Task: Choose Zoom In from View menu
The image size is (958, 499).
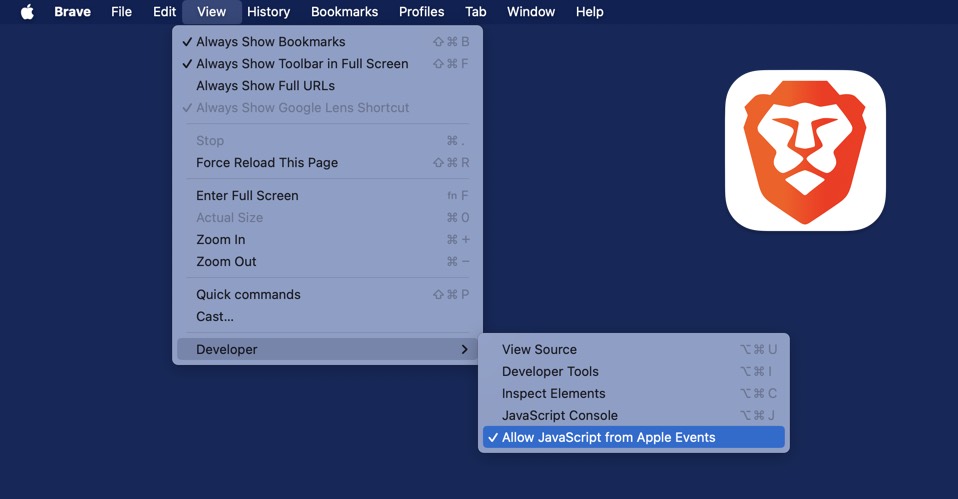Action: coord(327,239)
